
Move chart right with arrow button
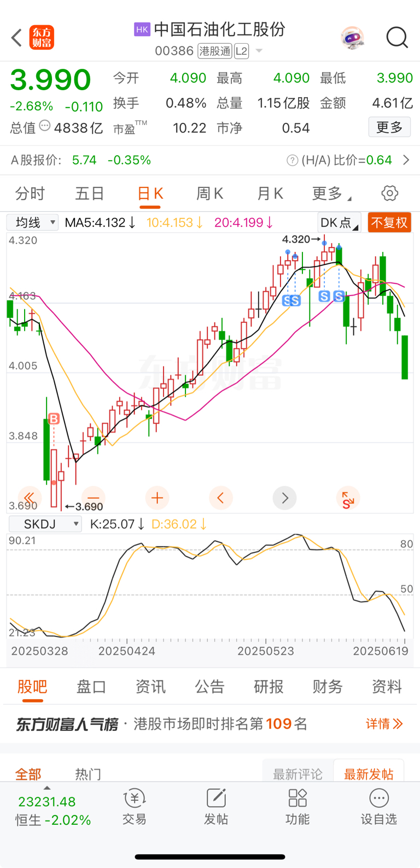pos(284,498)
